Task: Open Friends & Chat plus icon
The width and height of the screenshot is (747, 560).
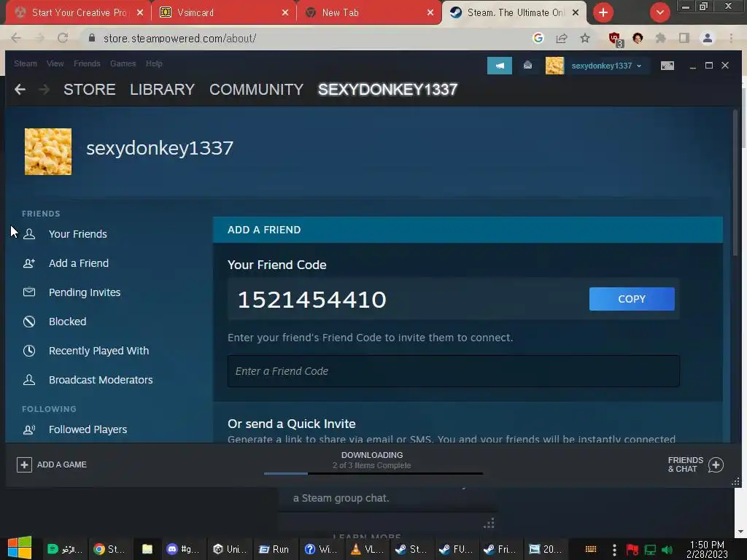Action: click(x=716, y=464)
